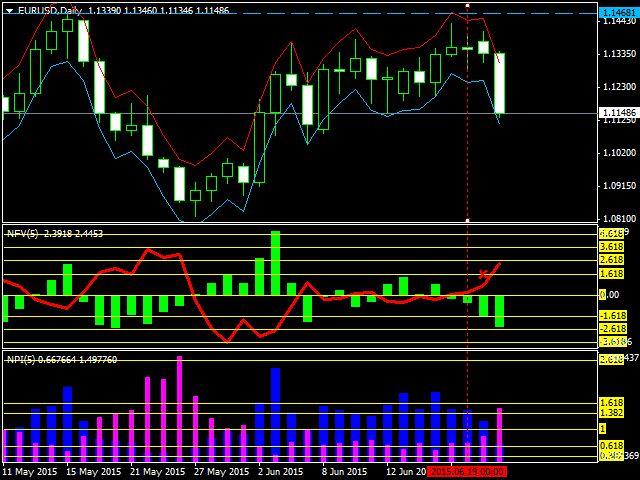Select the dashed blue horizontal line at 1.14681

pyautogui.click(x=300, y=13)
